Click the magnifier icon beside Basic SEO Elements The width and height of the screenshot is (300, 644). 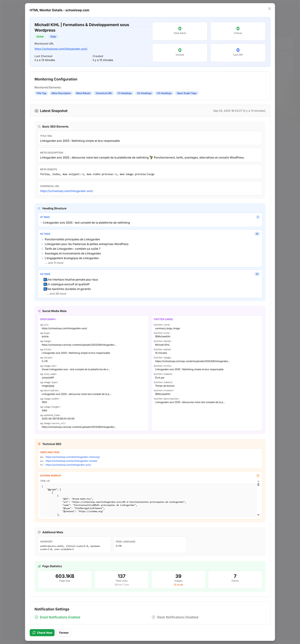click(x=39, y=127)
